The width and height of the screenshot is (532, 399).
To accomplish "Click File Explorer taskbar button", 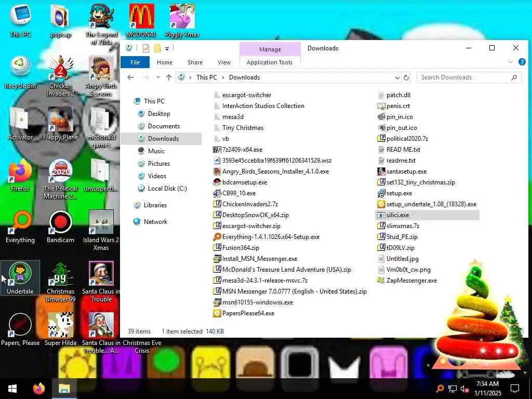I will coord(64,389).
